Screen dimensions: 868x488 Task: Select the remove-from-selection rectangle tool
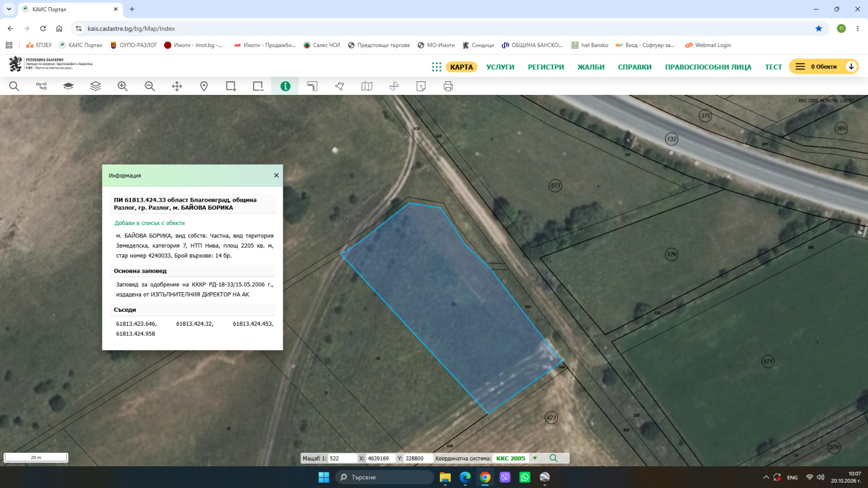[258, 86]
